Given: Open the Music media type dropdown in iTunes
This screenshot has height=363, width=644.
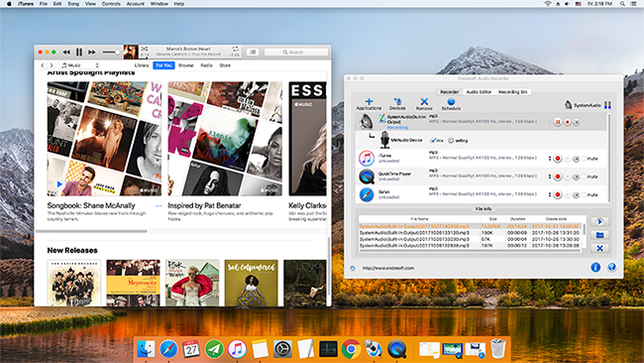Looking at the screenshot, I should point(80,65).
